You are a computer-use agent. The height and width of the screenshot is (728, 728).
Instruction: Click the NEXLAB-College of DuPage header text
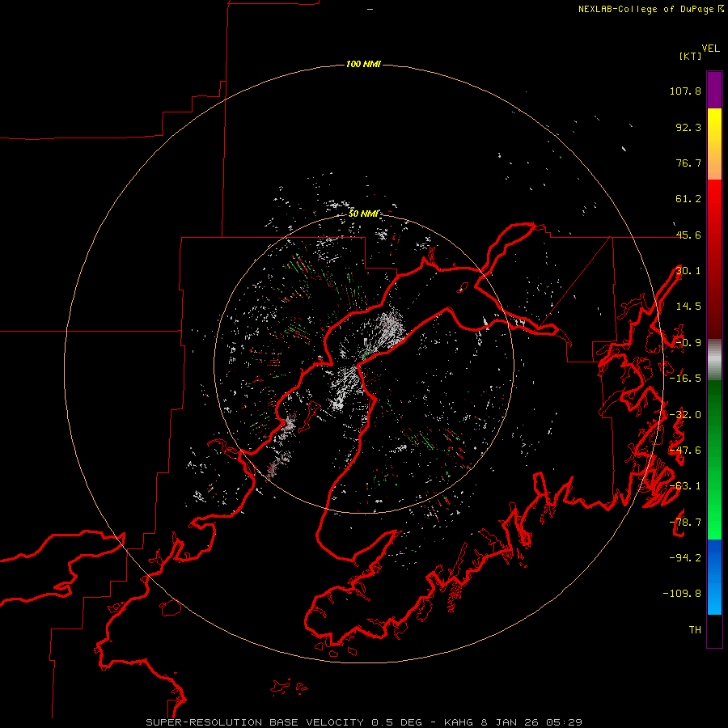point(651,9)
